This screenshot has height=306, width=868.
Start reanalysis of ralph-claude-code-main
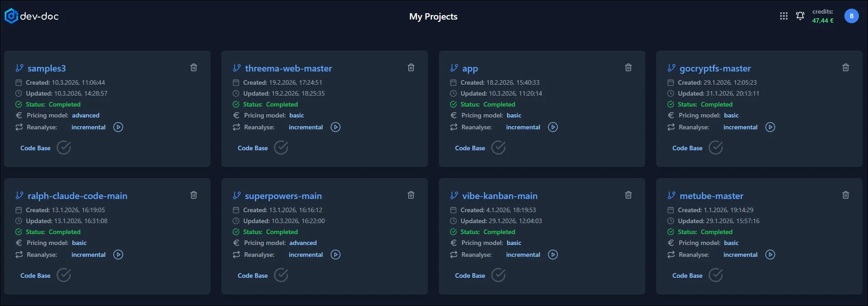(118, 255)
